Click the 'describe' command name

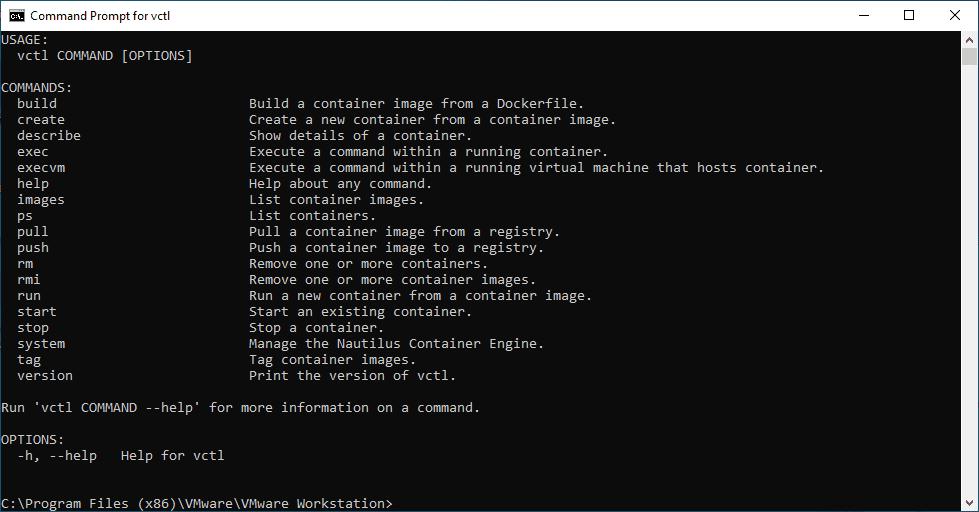point(49,135)
